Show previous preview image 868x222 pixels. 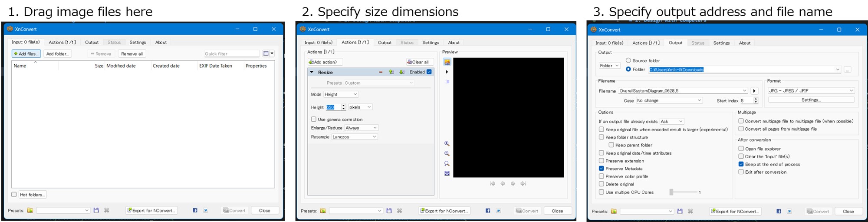tap(503, 184)
